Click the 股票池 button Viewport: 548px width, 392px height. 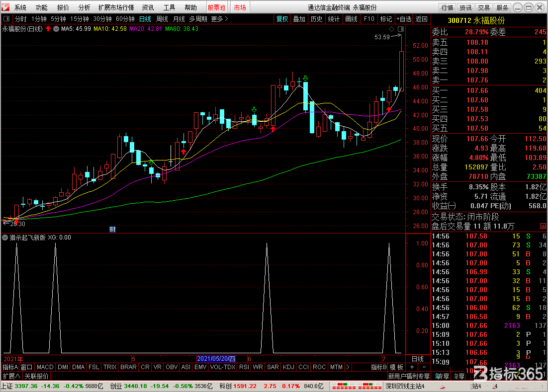217,7
